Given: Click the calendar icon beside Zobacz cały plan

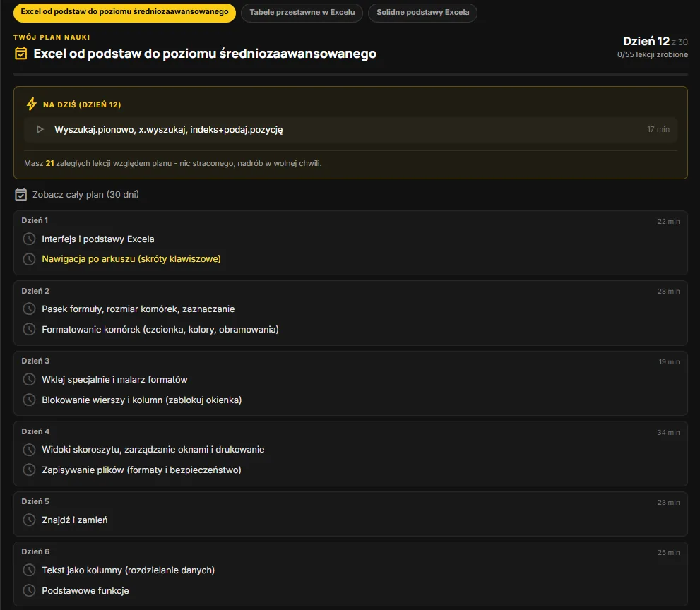Looking at the screenshot, I should click(x=20, y=194).
